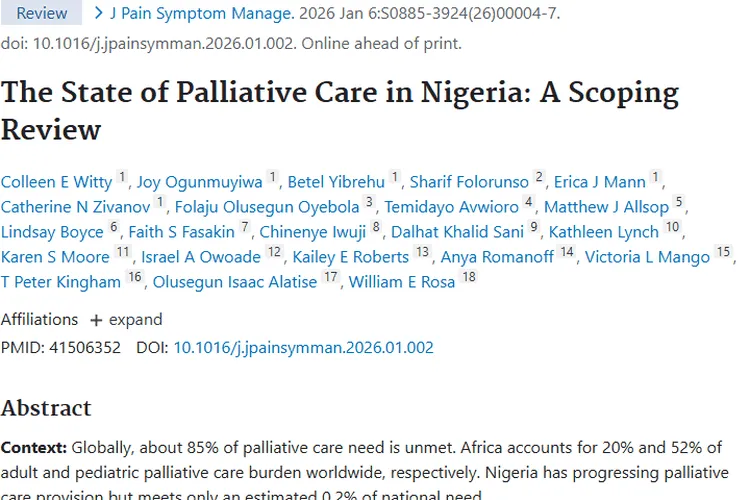This screenshot has width=750, height=500.
Task: Open the J Pain Symptom Manage journal link
Action: tap(201, 13)
